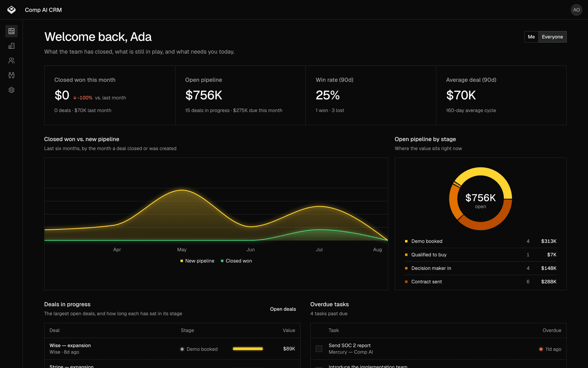
Task: Select the Decision maker in stage row
Action: [480, 268]
